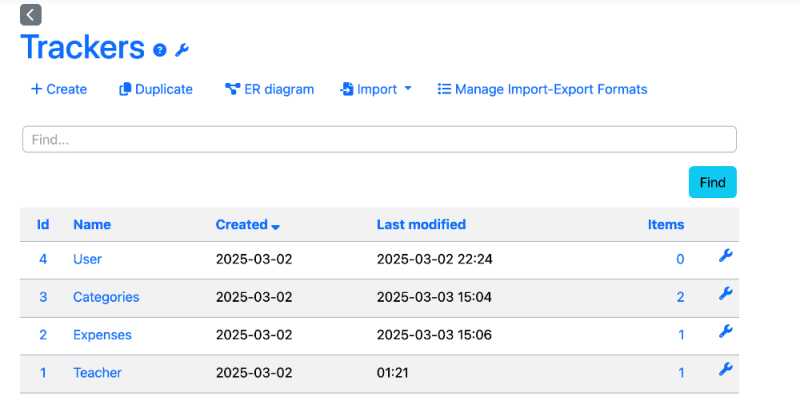Sort by the Last modified column

(421, 224)
